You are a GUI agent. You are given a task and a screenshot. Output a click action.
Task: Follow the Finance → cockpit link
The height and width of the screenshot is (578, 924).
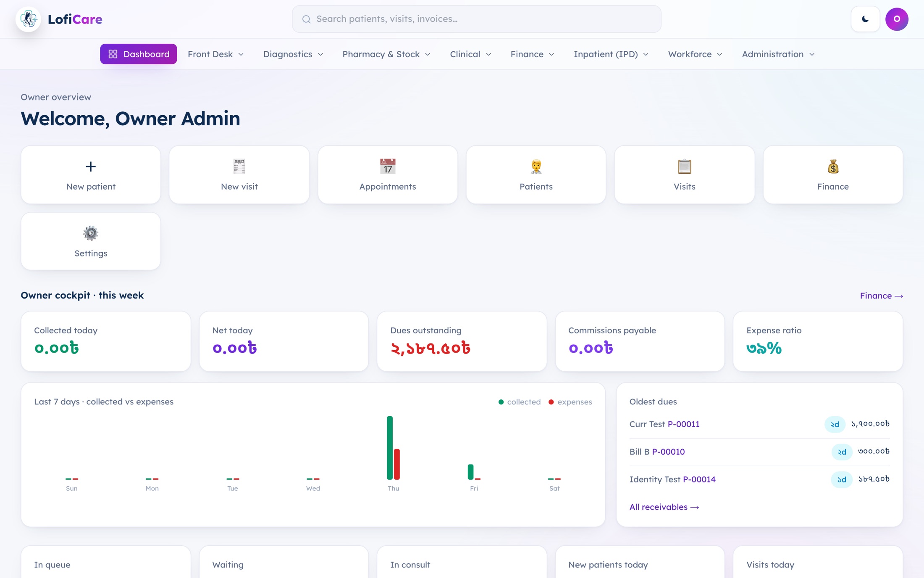882,296
